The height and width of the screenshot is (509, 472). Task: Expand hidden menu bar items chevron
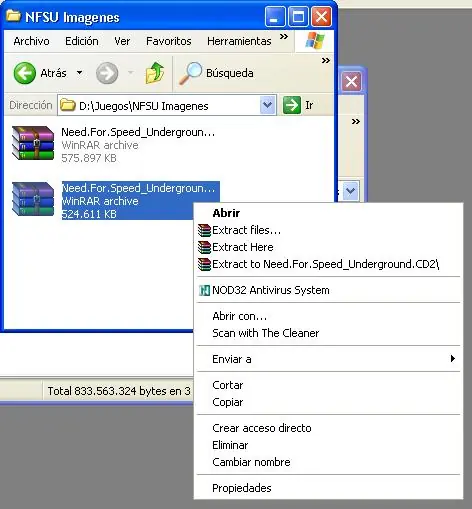pyautogui.click(x=284, y=37)
